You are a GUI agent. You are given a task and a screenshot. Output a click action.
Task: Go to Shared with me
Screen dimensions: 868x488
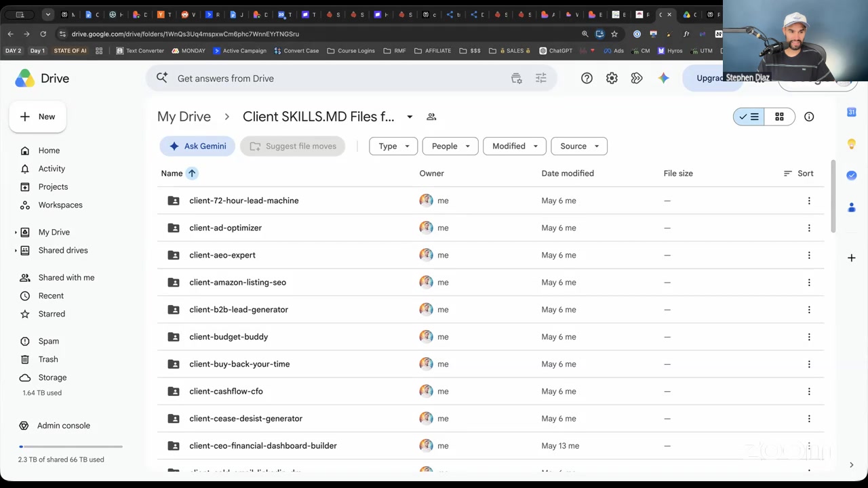tap(66, 278)
